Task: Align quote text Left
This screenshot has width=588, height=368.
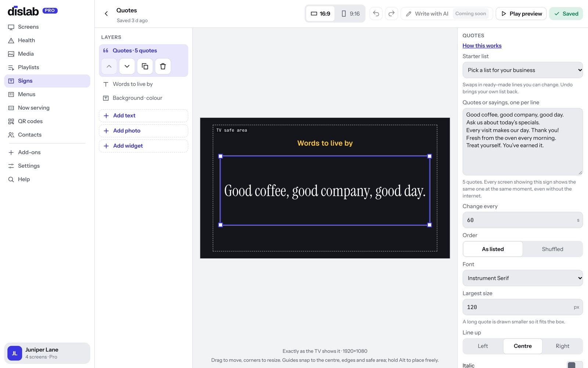Action: point(483,346)
